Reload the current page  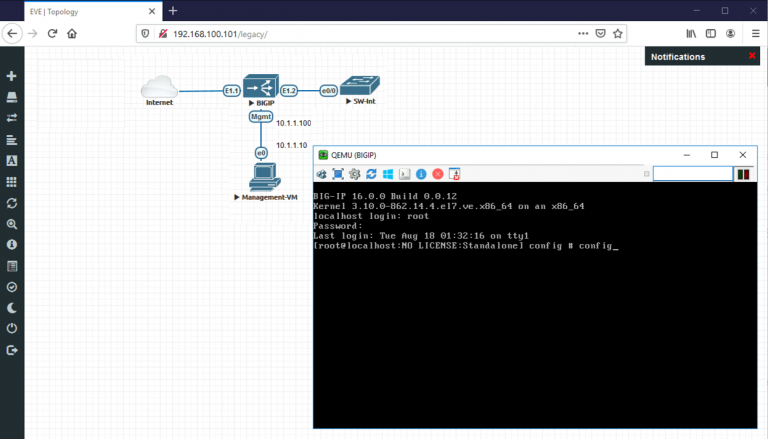[52, 33]
